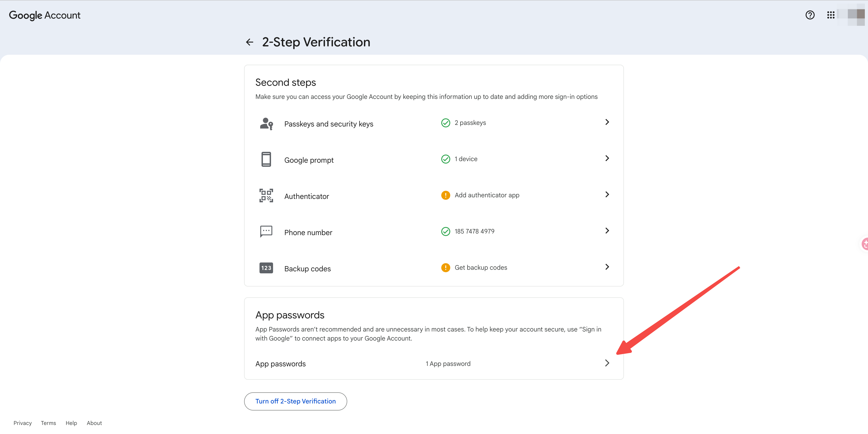The width and height of the screenshot is (868, 434).
Task: Click the 1 App password text
Action: point(448,364)
